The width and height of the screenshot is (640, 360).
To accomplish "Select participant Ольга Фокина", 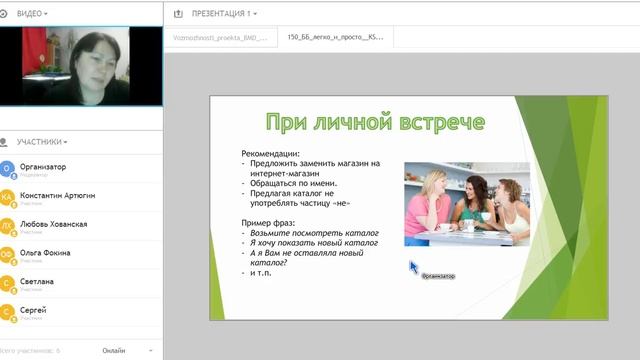I will click(81, 255).
